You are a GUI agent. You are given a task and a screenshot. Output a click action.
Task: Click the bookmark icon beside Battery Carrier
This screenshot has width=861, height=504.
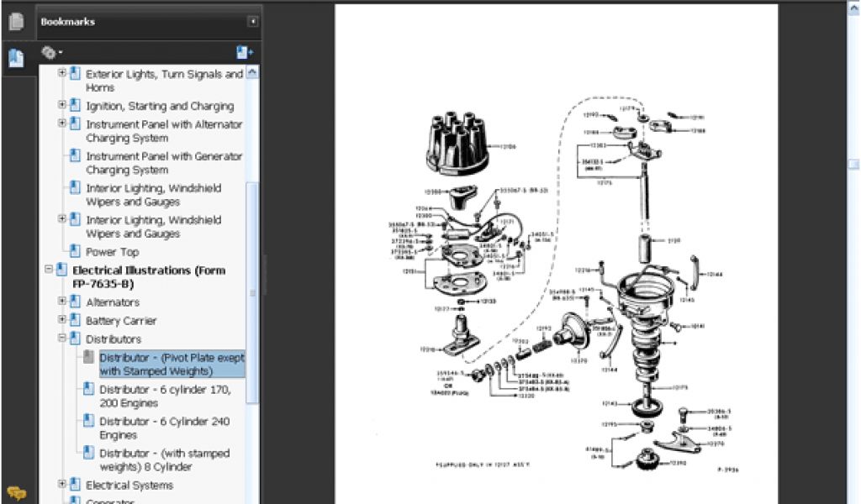(75, 320)
